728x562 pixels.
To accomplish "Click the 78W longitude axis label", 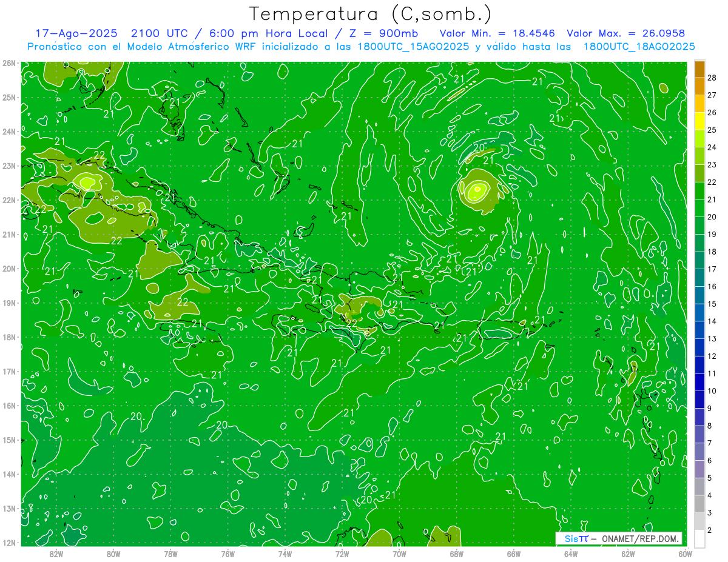I will click(x=170, y=554).
